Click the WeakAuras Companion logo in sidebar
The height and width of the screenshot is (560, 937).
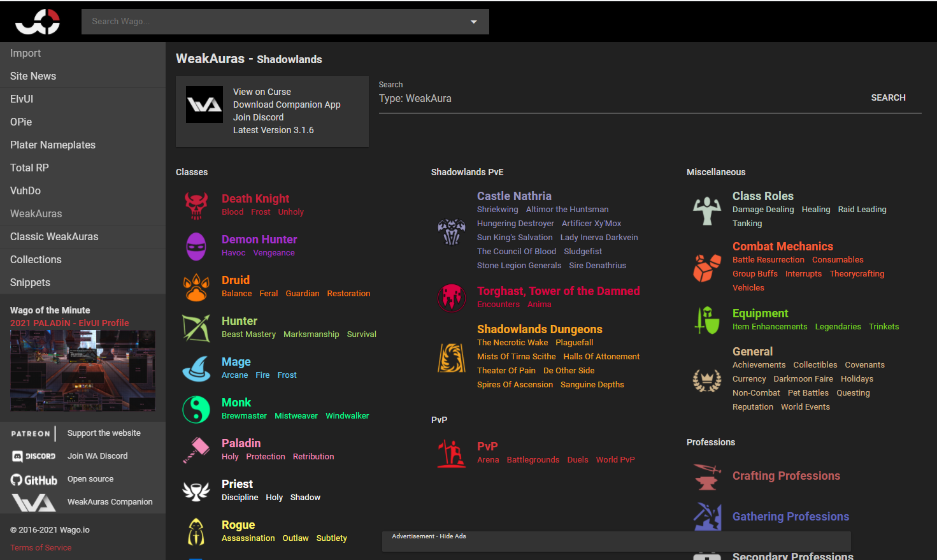pos(34,503)
